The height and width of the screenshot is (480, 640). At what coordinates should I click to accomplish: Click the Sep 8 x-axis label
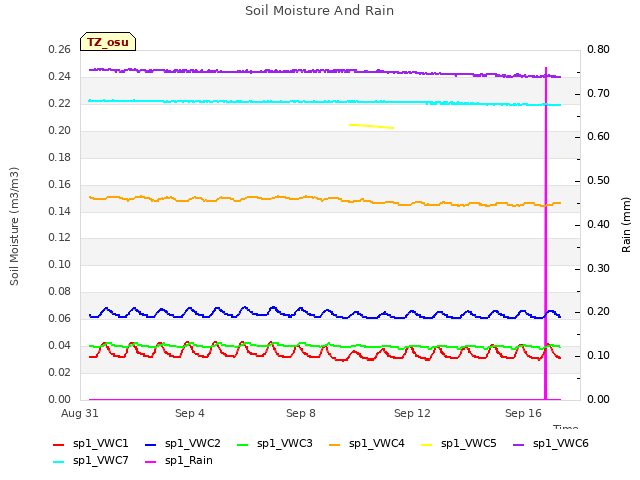[301, 413]
